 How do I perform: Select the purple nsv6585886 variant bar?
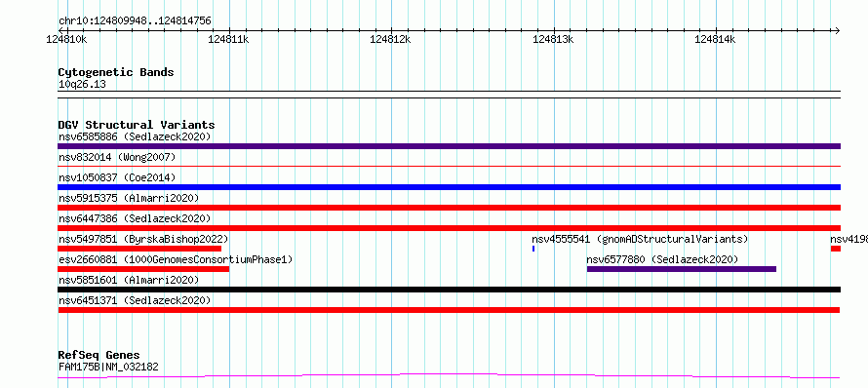(449, 146)
